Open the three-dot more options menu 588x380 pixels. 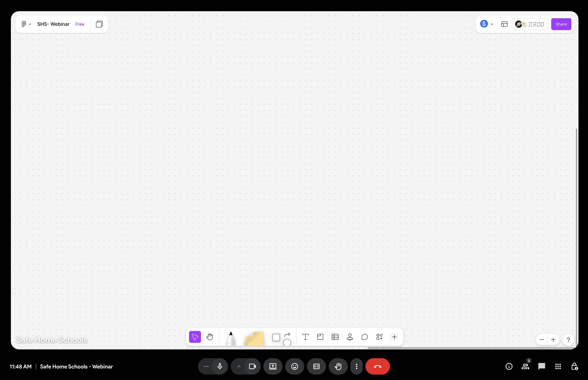(x=356, y=366)
